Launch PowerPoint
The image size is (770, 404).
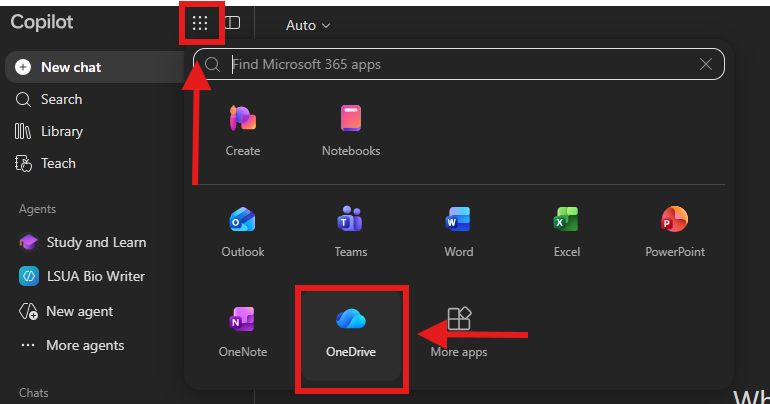coord(675,232)
